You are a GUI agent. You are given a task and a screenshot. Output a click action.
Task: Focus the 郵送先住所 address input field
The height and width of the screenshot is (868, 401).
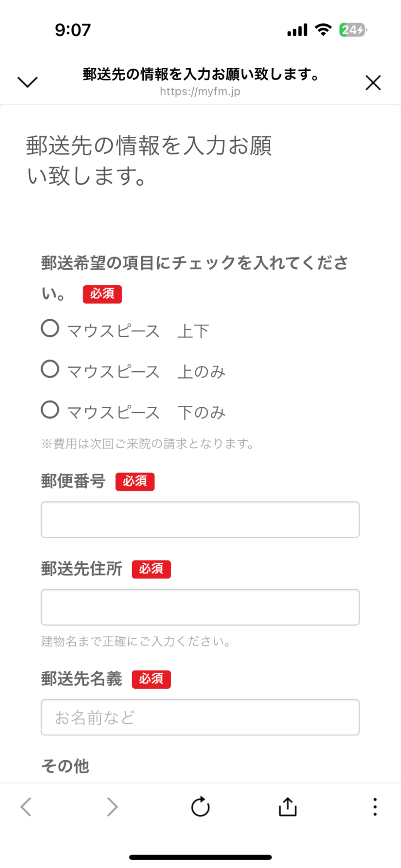pos(200,607)
